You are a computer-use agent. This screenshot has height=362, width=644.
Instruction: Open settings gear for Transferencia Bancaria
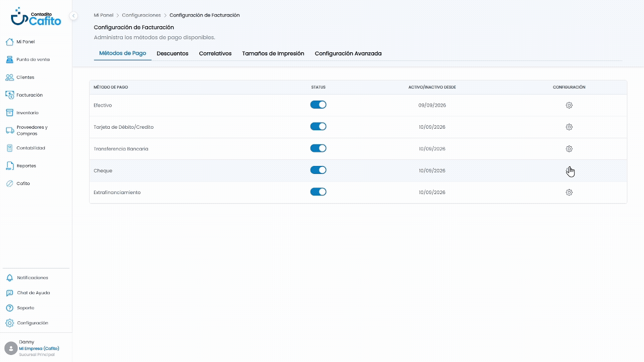click(569, 149)
